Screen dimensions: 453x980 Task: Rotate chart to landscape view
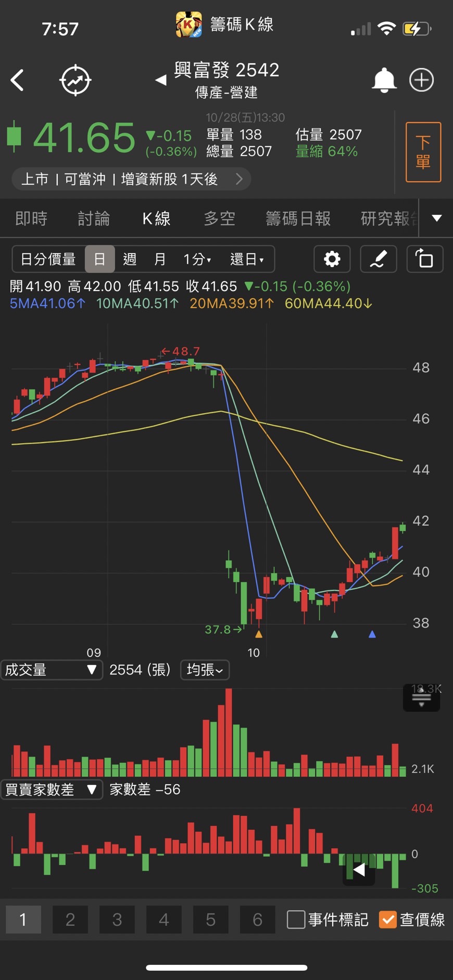(x=424, y=259)
